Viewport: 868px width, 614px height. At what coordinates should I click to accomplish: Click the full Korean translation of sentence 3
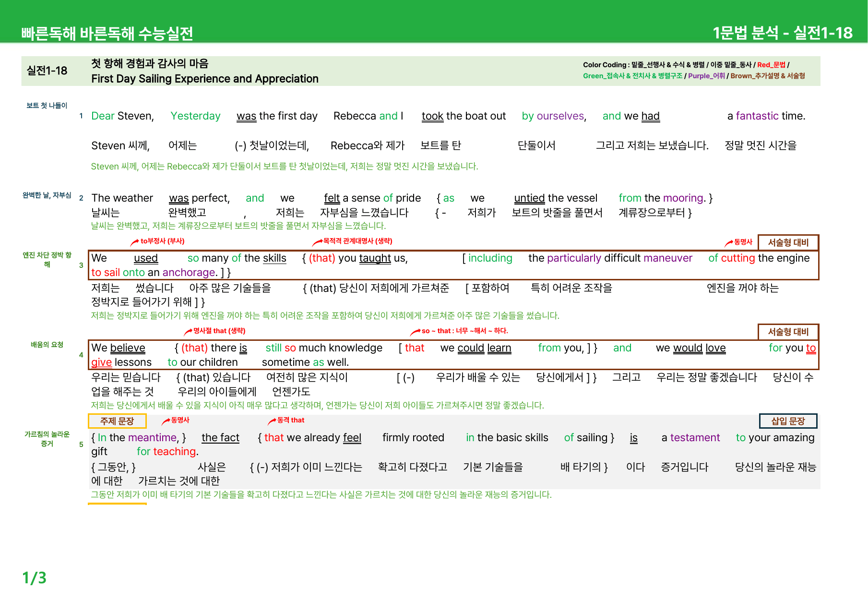pos(325,316)
